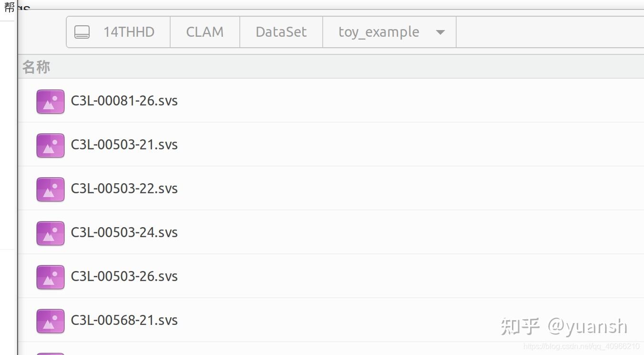
Task: Select the file C3L-00503-26.svs
Action: pos(124,277)
